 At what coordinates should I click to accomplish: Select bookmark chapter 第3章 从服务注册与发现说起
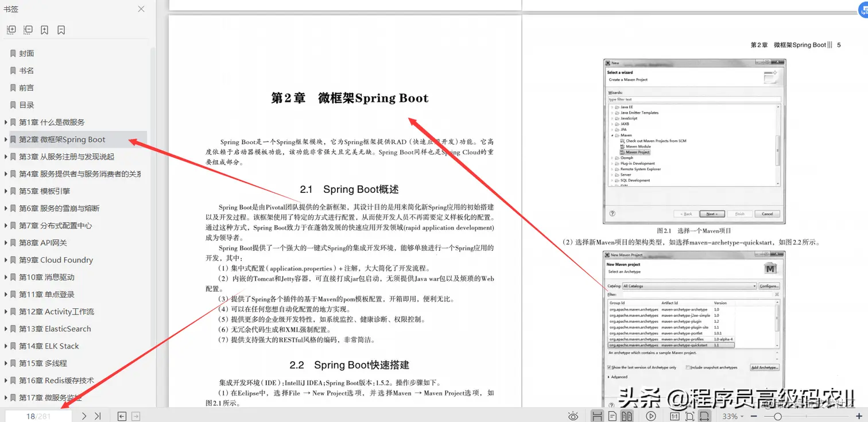point(69,156)
